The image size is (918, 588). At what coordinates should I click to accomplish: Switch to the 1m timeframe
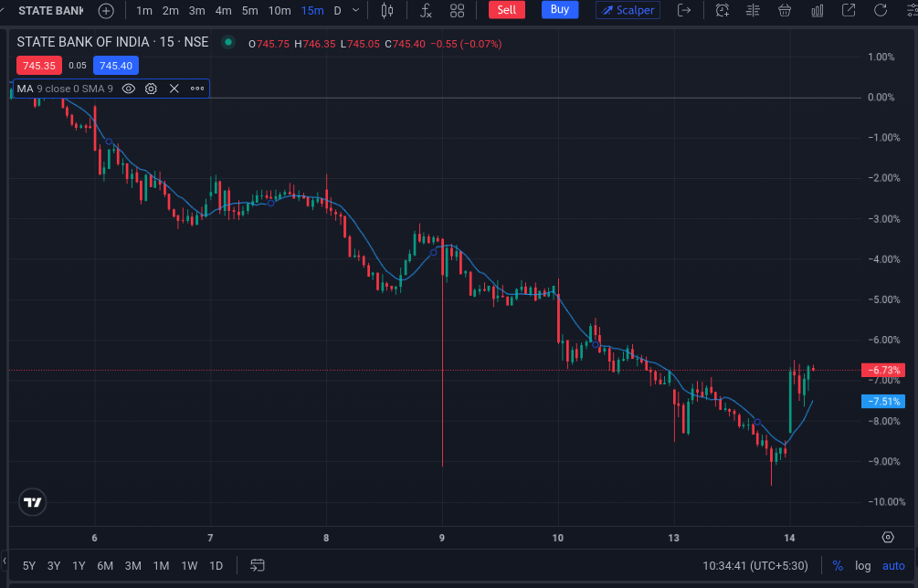[x=144, y=11]
